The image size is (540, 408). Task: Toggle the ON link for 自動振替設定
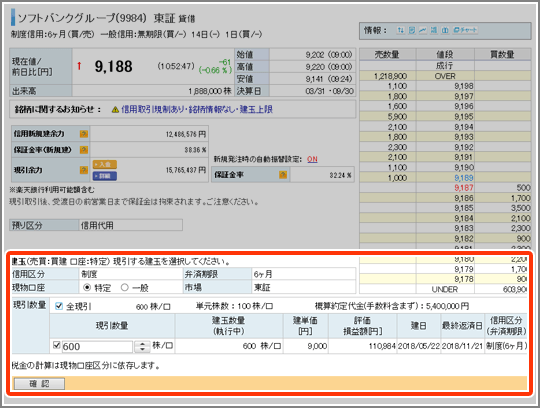point(312,159)
